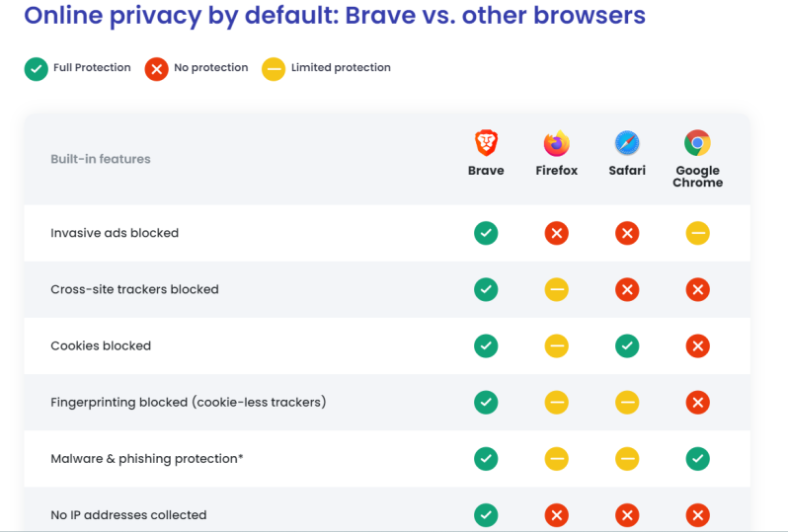
Task: Click the Malware & phishing protection row label
Action: [x=147, y=459]
